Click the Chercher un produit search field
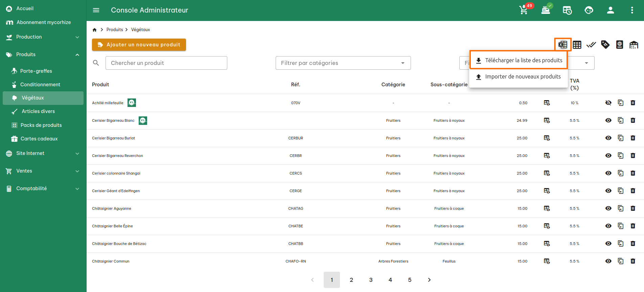The width and height of the screenshot is (644, 292). point(166,63)
